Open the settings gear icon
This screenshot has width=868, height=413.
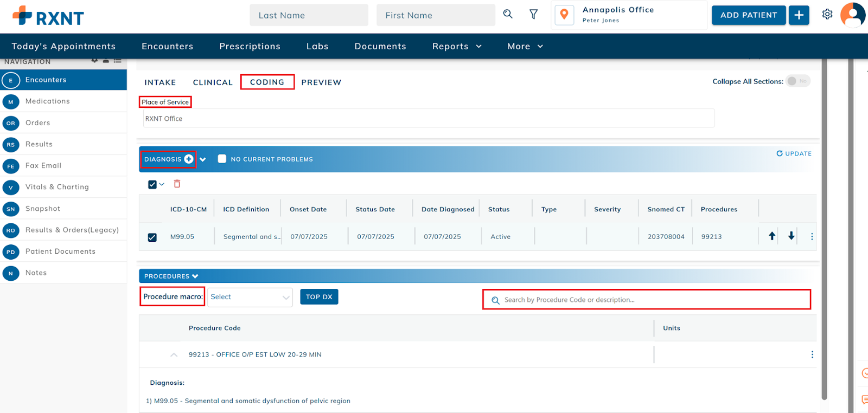(827, 15)
